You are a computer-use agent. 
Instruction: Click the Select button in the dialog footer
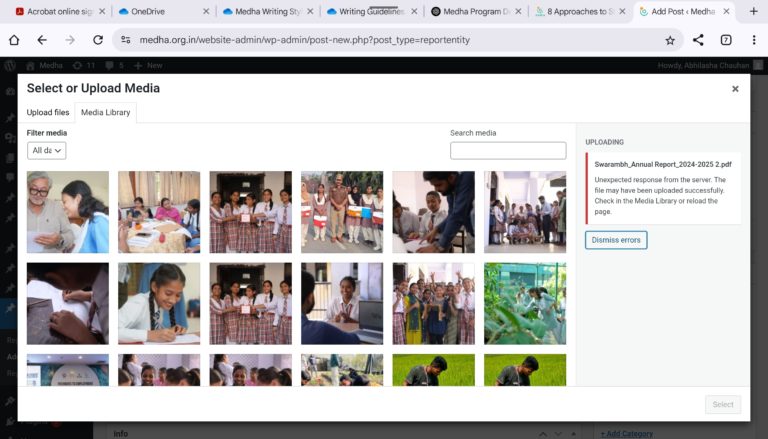[723, 404]
